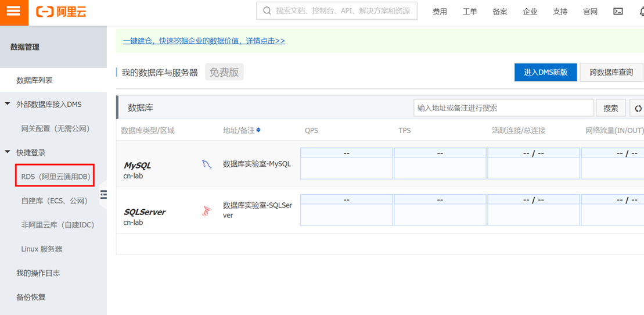
Task: Collapse 外部数据库接入DMS section
Action: click(x=7, y=104)
